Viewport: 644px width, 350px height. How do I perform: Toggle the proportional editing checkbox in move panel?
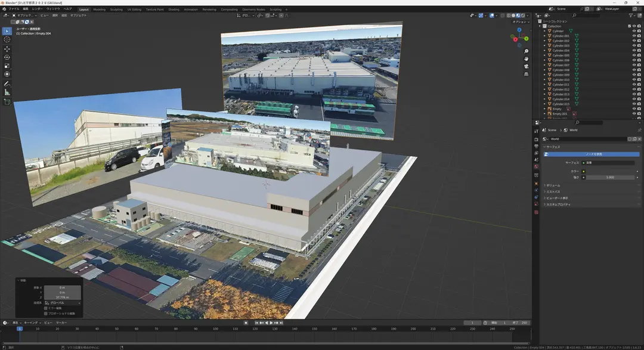pos(45,314)
